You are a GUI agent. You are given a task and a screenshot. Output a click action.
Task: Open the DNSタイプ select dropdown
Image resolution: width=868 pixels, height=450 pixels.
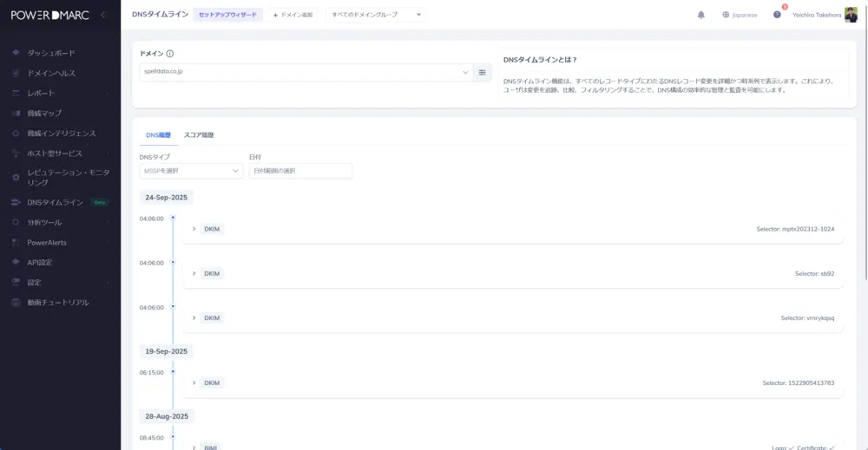click(191, 171)
